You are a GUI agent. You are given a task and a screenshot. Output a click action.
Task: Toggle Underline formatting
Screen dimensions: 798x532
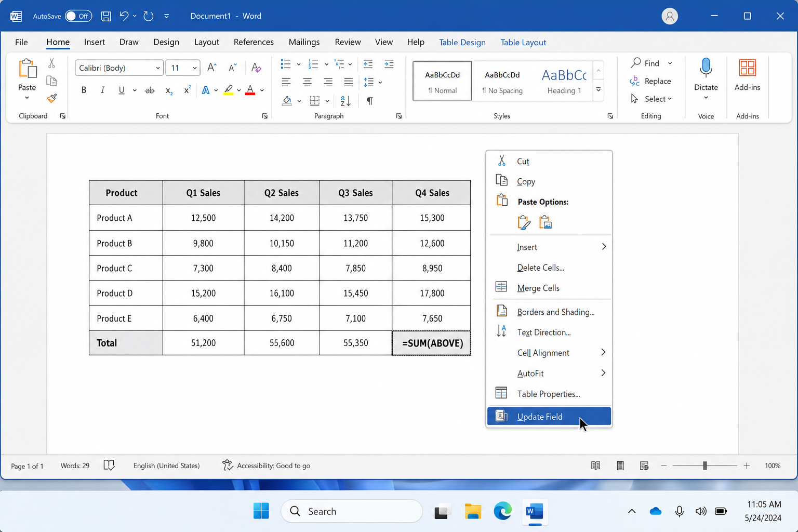point(122,90)
